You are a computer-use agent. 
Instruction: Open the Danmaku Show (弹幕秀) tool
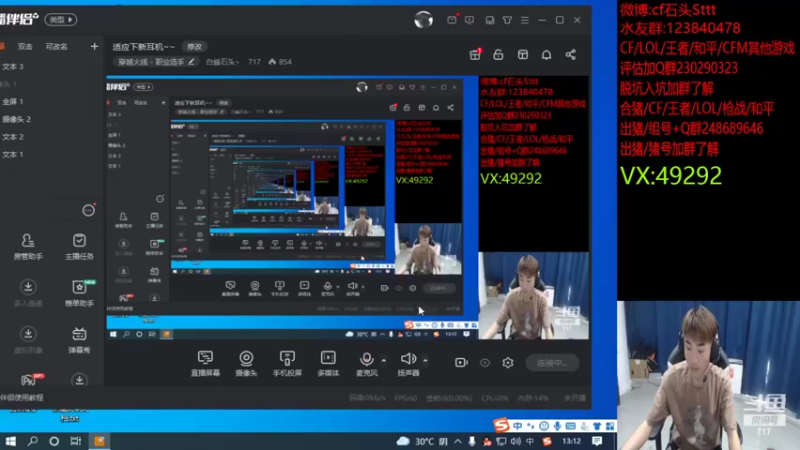coord(79,340)
